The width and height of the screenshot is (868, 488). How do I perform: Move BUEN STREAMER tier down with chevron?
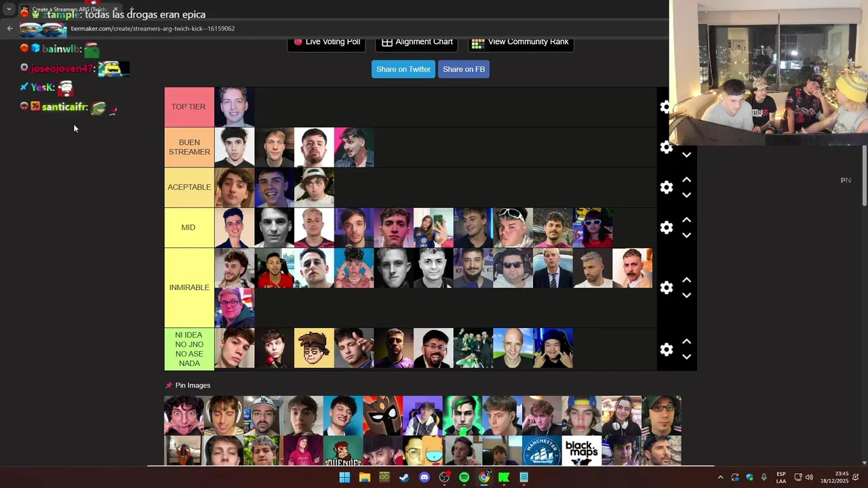coord(686,155)
